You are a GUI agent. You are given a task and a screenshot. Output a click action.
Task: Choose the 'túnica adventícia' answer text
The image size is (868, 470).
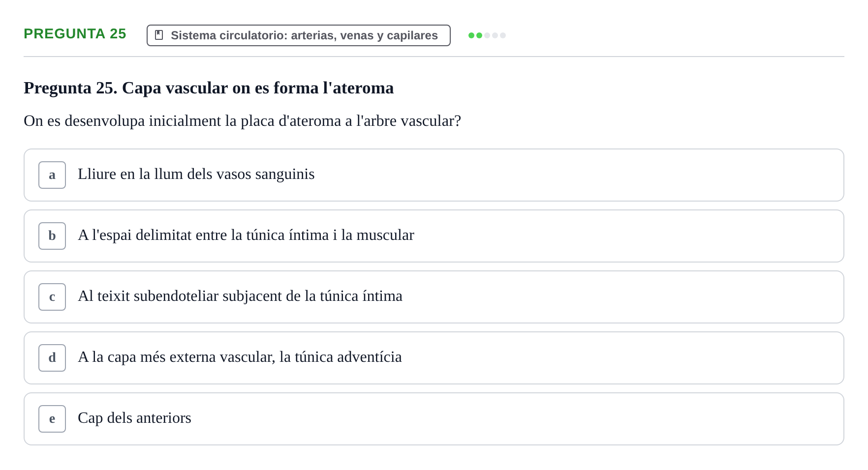tap(240, 357)
